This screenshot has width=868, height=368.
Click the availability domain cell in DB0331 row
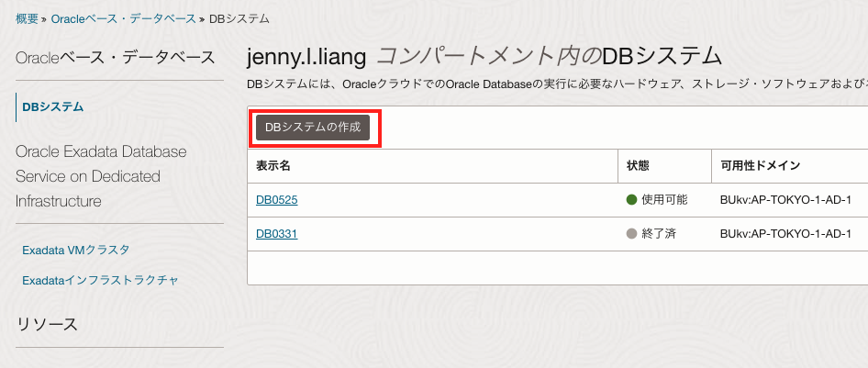[x=786, y=234]
